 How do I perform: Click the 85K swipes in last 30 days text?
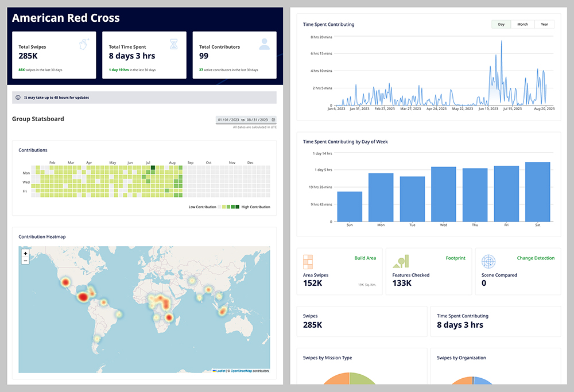(40, 70)
